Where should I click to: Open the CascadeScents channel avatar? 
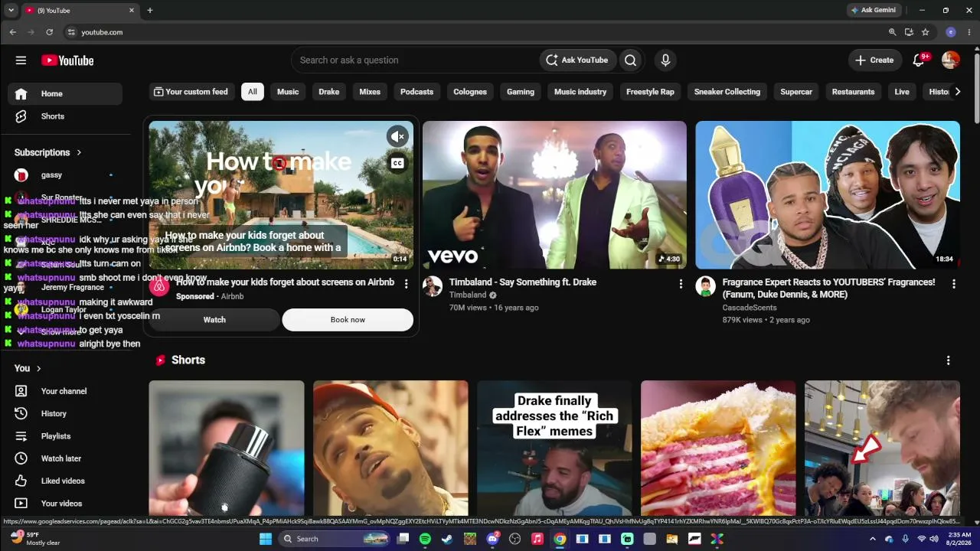705,287
